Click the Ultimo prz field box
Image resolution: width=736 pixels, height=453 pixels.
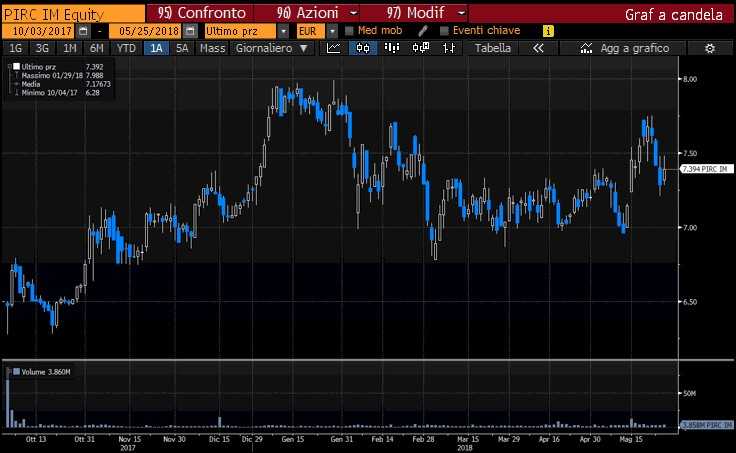point(240,31)
